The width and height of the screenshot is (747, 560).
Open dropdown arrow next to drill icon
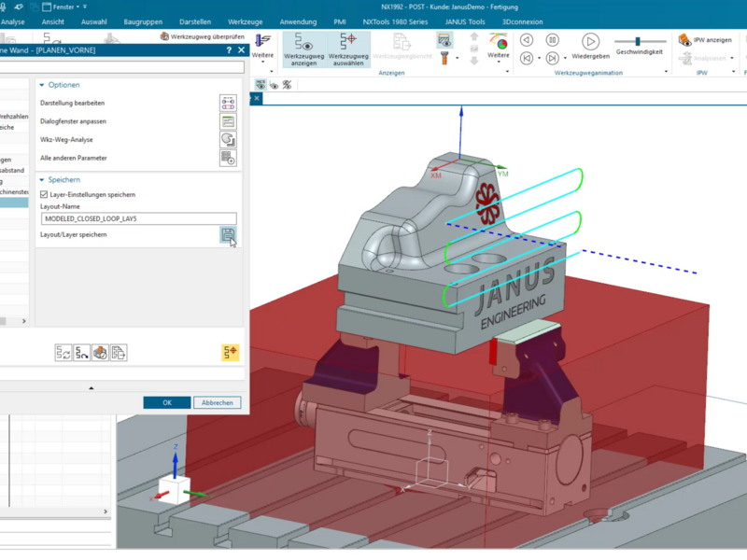[x=458, y=59]
